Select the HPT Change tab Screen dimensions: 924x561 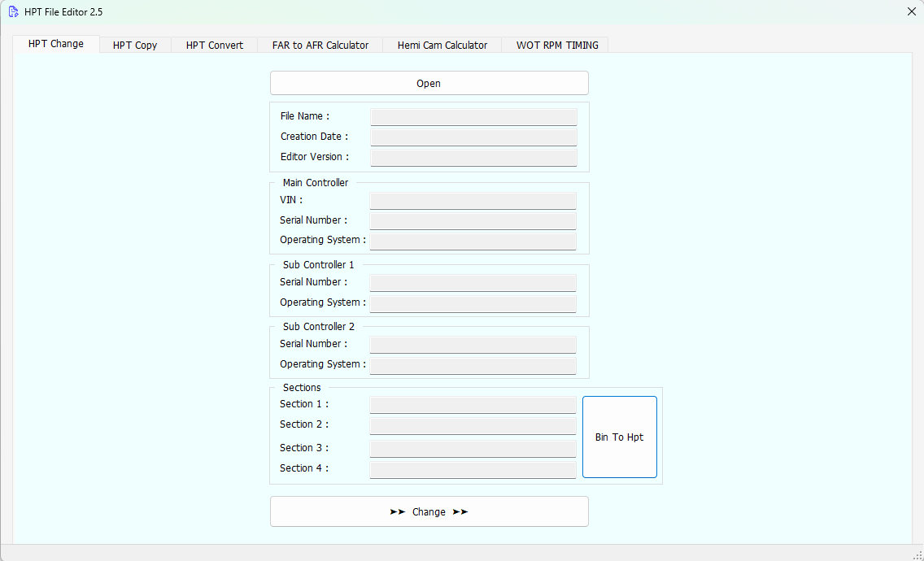click(56, 44)
